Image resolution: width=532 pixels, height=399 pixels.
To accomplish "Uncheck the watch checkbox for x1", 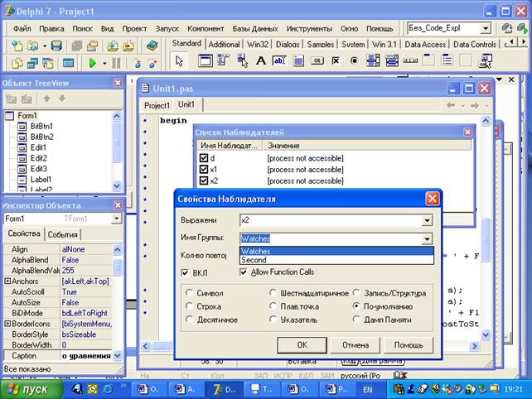I will [204, 169].
